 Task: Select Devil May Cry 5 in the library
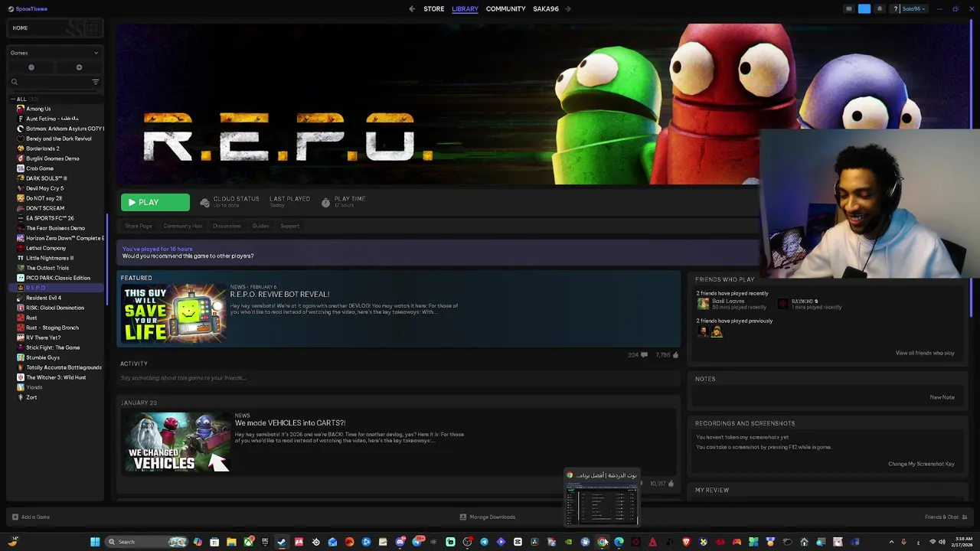(44, 188)
